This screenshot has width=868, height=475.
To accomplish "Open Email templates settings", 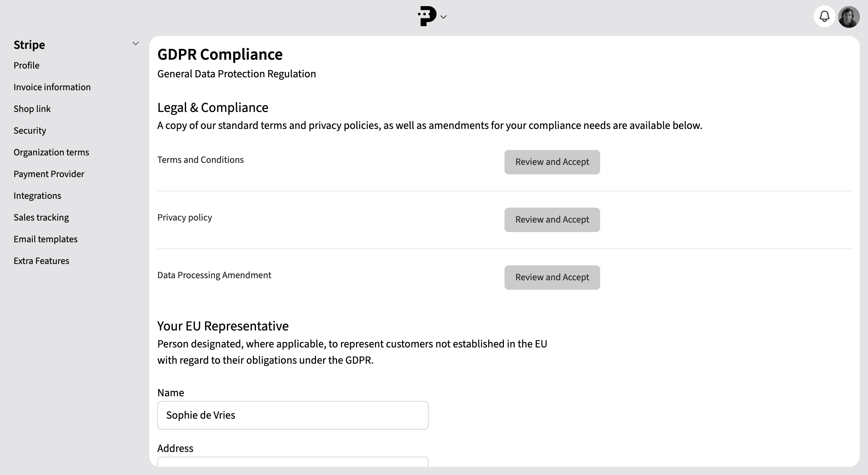I will pos(45,239).
